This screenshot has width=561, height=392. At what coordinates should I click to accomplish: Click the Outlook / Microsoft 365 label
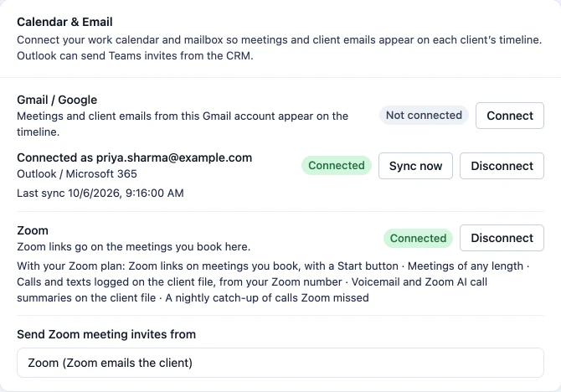point(77,174)
